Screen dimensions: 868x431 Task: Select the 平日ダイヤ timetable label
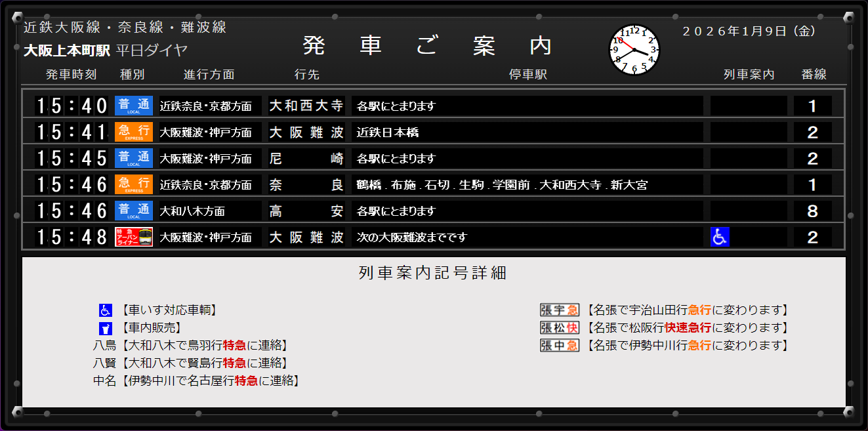click(152, 51)
